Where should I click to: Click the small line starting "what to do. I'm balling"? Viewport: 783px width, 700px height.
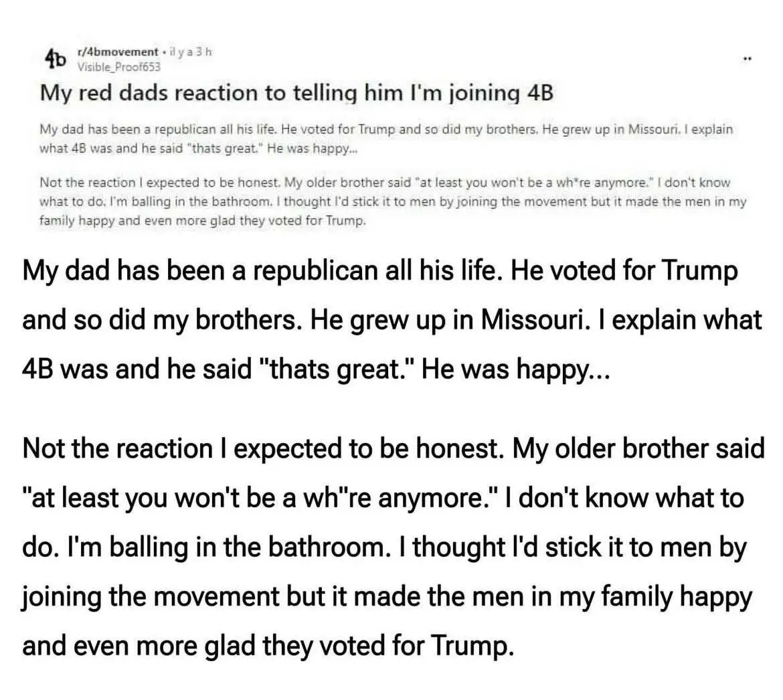point(392,201)
